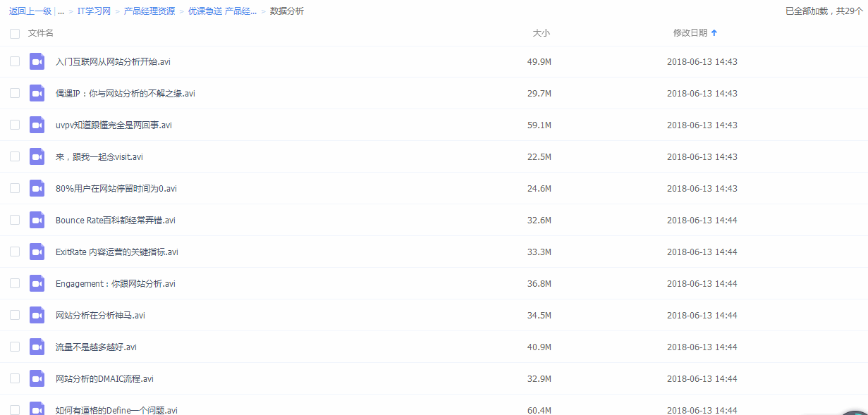Tick checkbox for 网站分析在分析神马.avi
The image size is (868, 415).
pyautogui.click(x=15, y=316)
